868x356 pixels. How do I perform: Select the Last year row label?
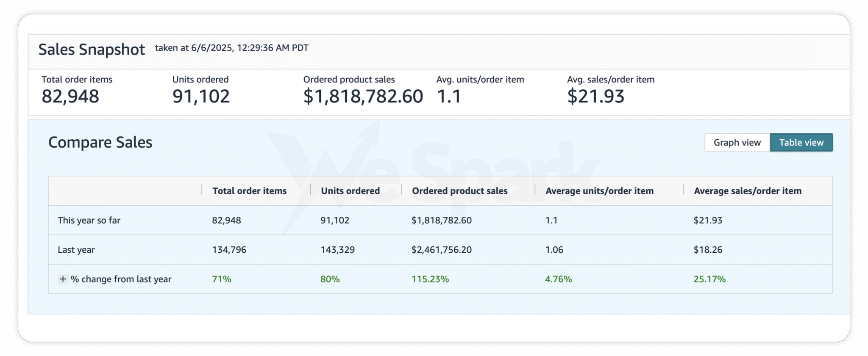pyautogui.click(x=76, y=250)
